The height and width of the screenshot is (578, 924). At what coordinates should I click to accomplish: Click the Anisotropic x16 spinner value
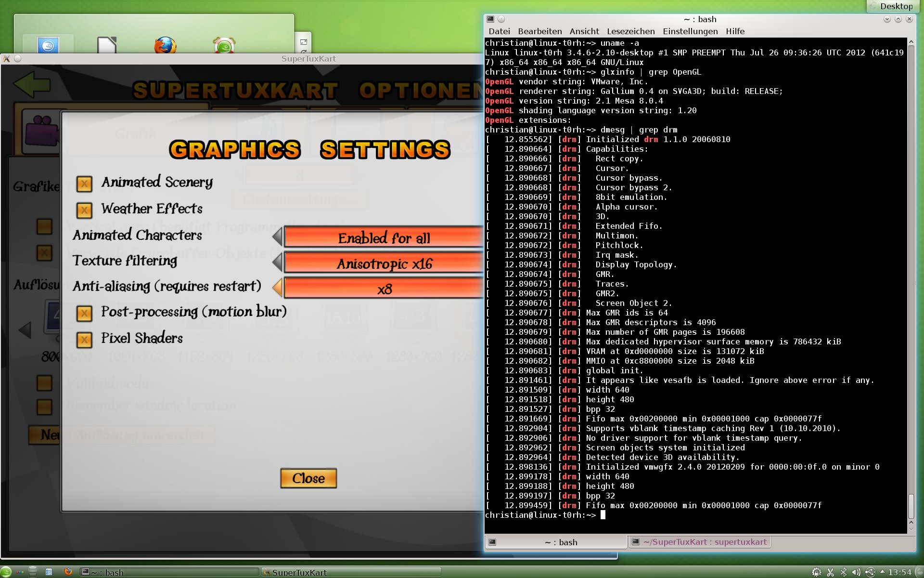pyautogui.click(x=384, y=263)
